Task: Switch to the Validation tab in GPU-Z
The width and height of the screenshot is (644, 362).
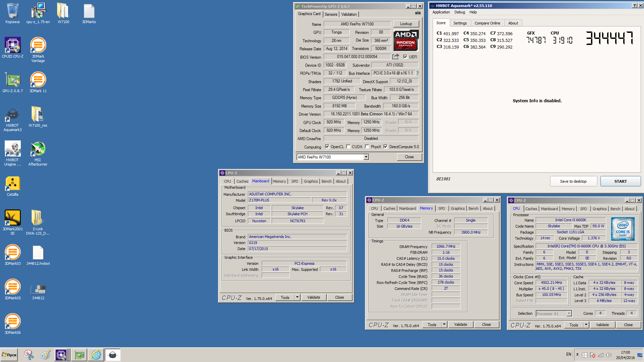Action: pos(349,14)
